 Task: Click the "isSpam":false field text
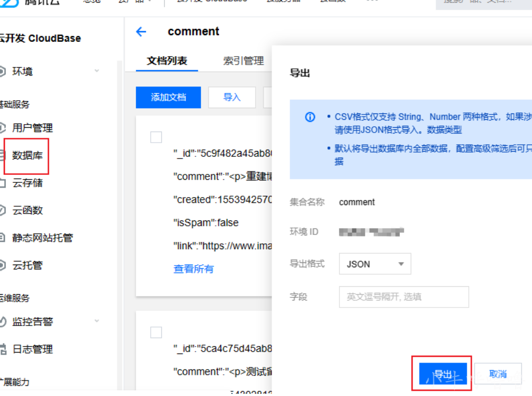click(206, 223)
